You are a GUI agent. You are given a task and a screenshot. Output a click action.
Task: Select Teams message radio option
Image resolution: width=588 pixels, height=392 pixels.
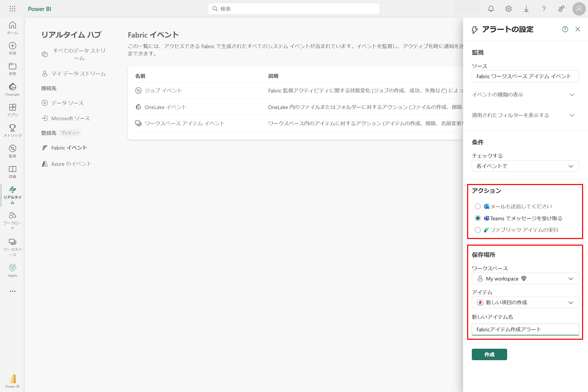tap(478, 218)
